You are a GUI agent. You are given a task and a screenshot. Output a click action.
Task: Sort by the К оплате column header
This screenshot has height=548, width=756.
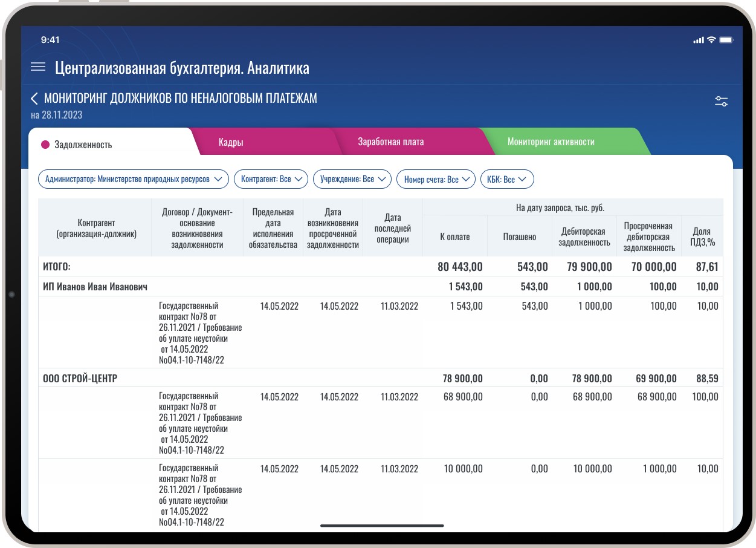(454, 237)
